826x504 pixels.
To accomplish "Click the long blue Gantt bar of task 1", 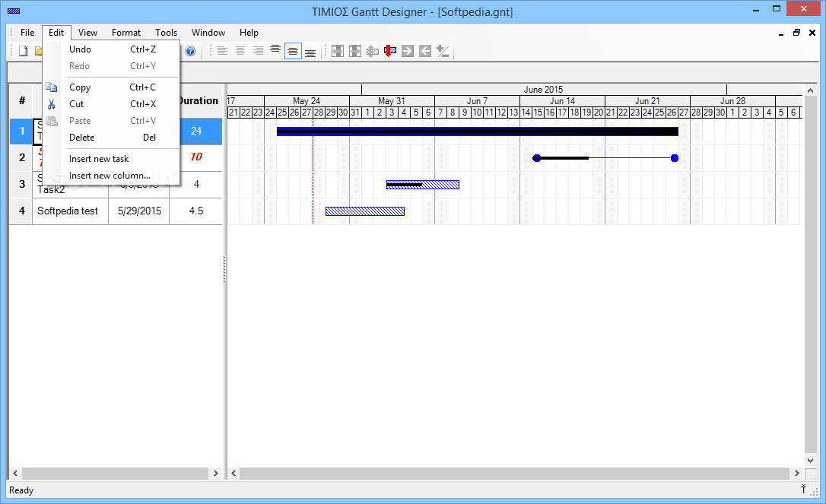I will [477, 132].
